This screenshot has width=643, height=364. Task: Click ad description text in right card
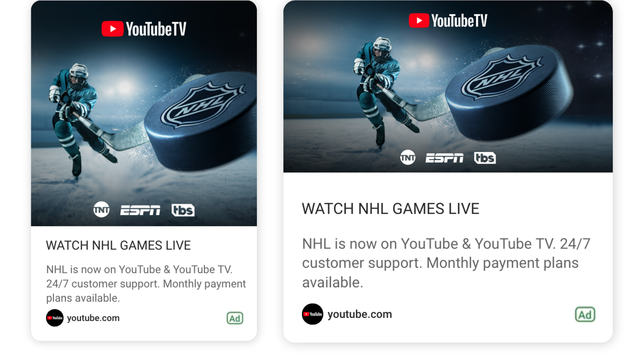pos(446,263)
